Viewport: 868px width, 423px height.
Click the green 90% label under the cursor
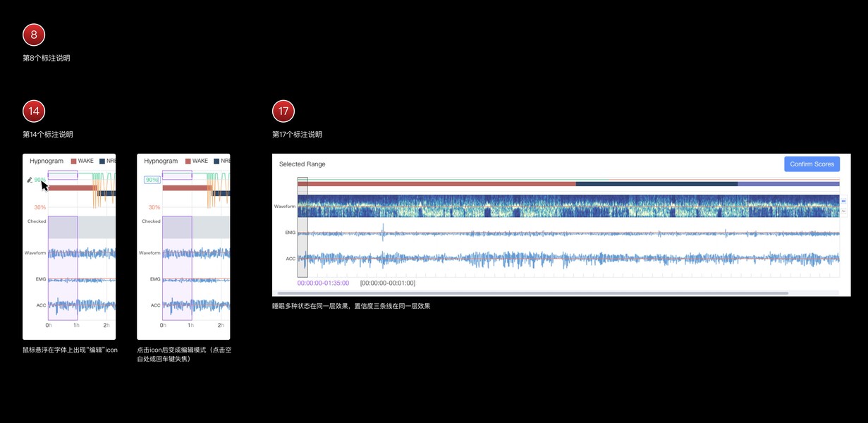point(39,180)
